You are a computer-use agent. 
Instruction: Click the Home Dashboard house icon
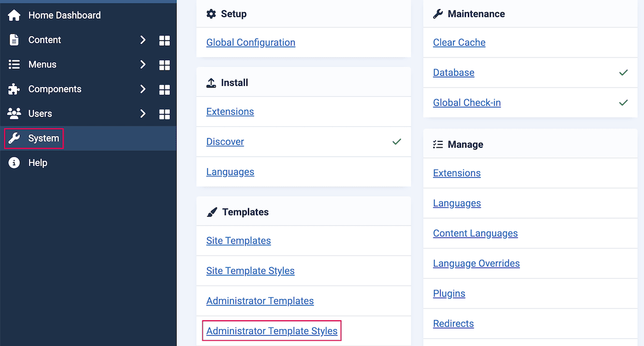coord(14,15)
